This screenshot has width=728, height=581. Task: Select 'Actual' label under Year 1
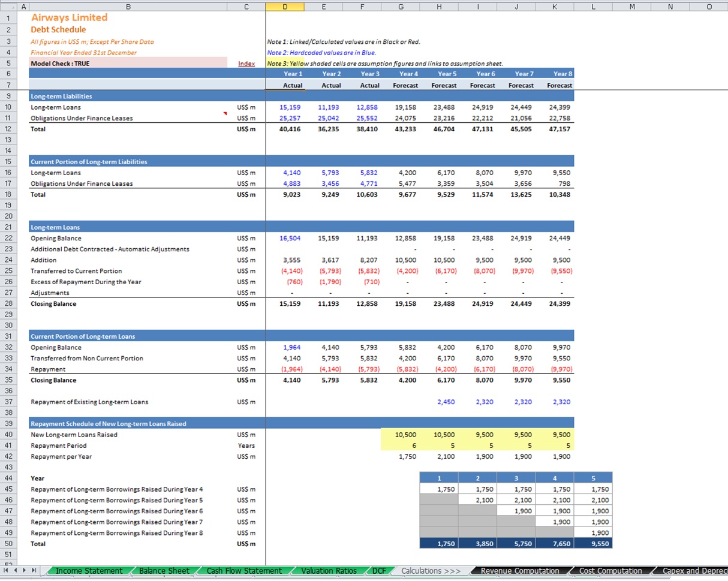(x=293, y=85)
